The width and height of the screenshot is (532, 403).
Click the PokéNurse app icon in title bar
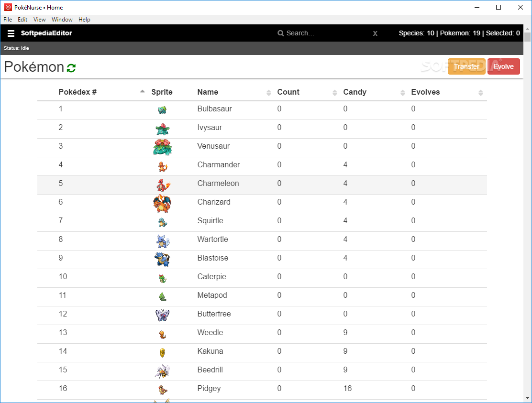click(8, 7)
